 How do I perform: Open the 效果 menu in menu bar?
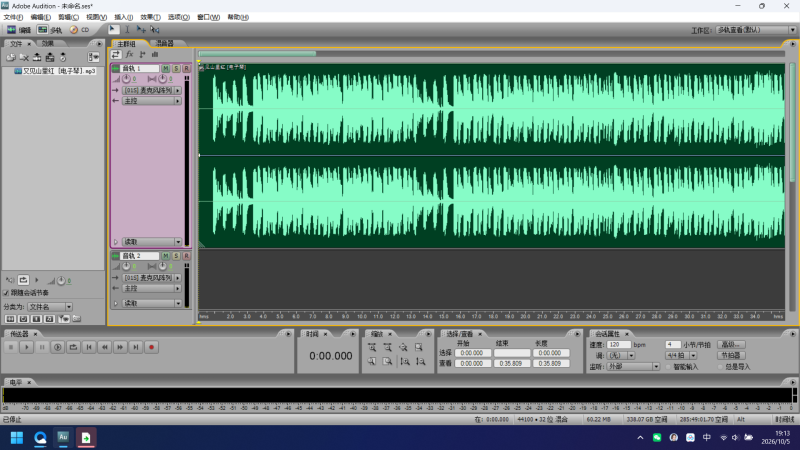(151, 17)
